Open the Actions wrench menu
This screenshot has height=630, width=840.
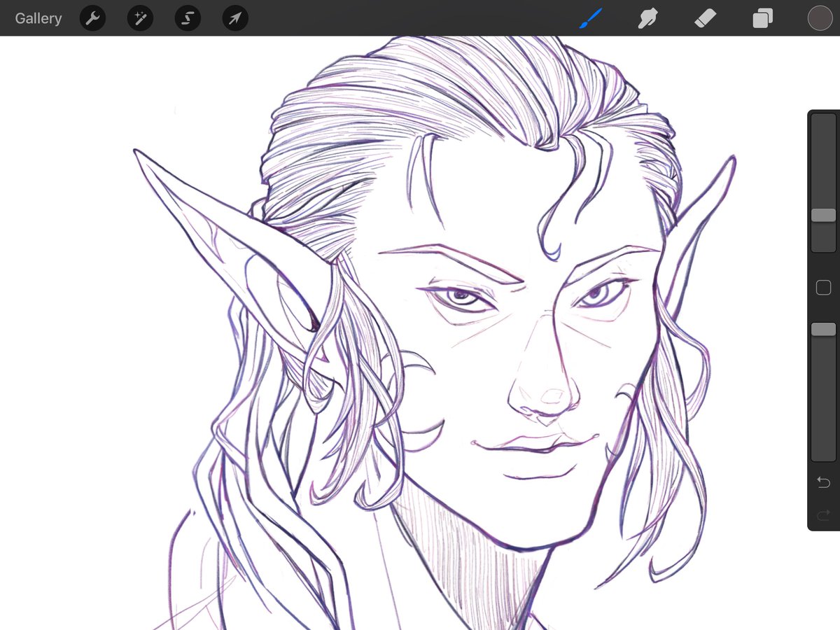coord(92,18)
